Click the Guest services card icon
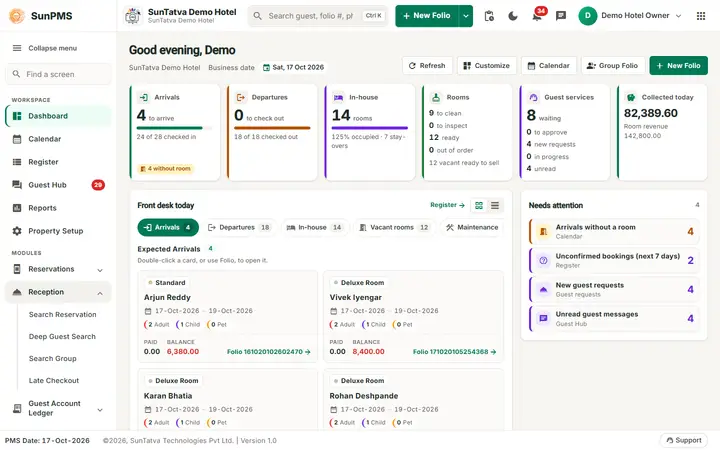The width and height of the screenshot is (720, 450). coord(534,97)
